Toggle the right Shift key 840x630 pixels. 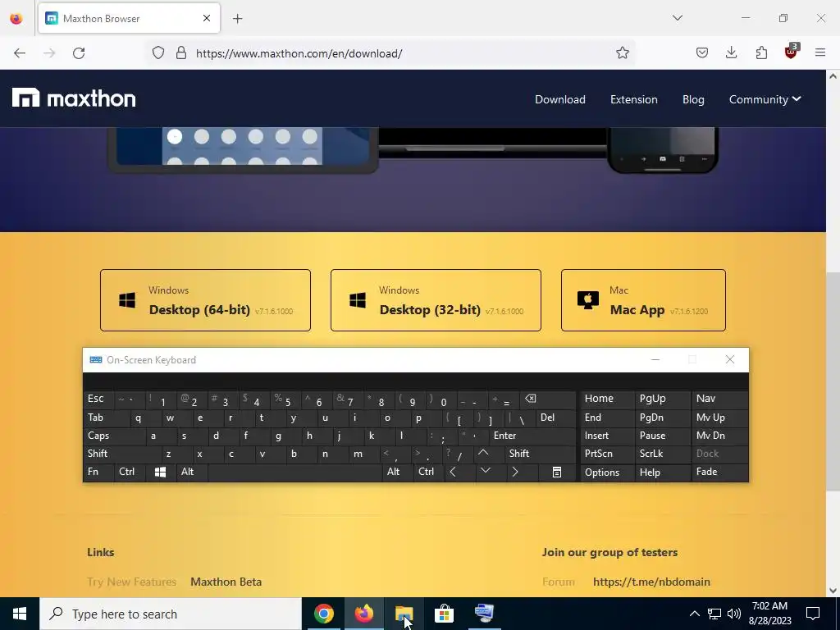541,454
